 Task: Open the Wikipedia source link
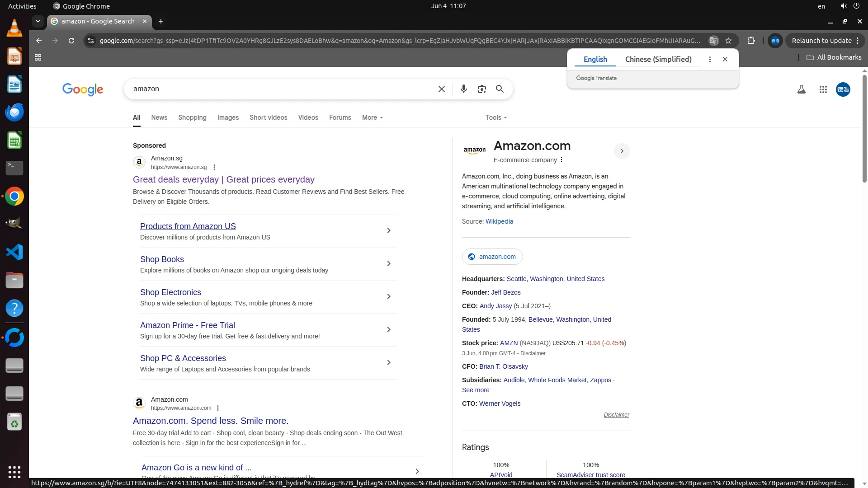pos(499,221)
